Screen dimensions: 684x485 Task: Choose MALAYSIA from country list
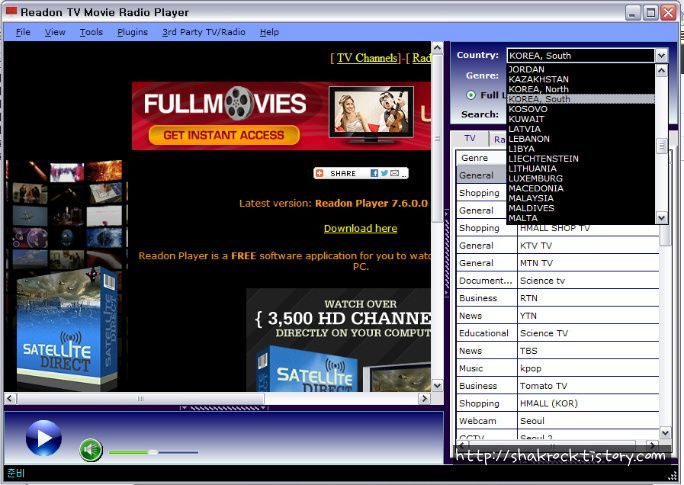click(x=581, y=198)
